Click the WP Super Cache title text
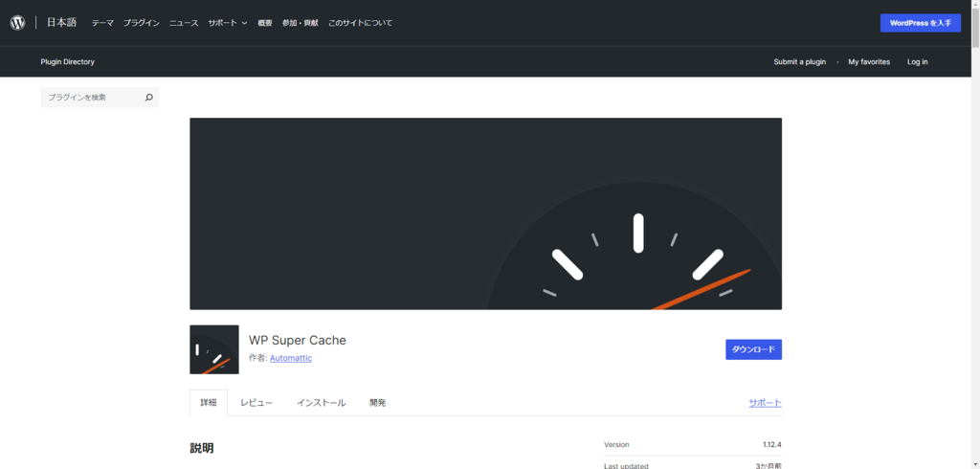The image size is (980, 469). tap(298, 340)
